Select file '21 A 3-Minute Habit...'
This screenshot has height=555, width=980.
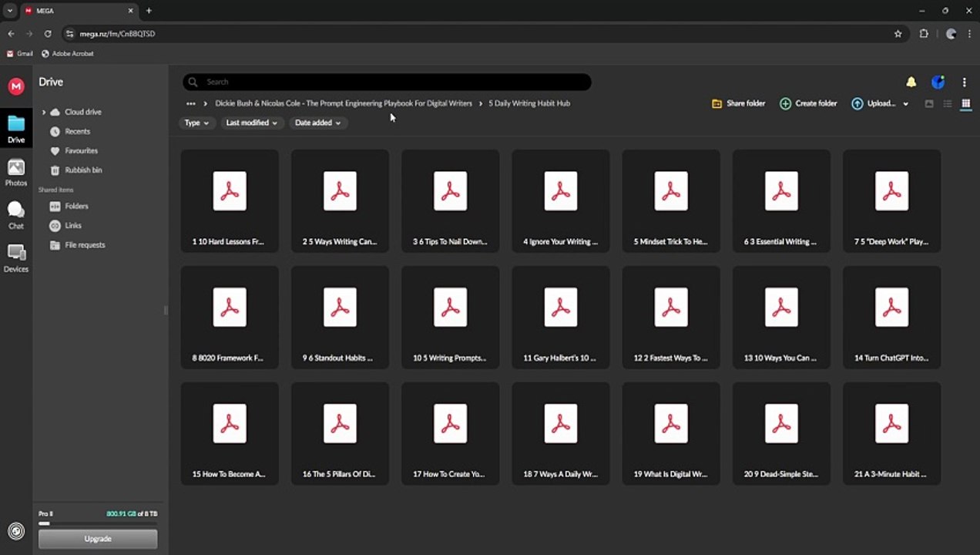[x=891, y=433]
